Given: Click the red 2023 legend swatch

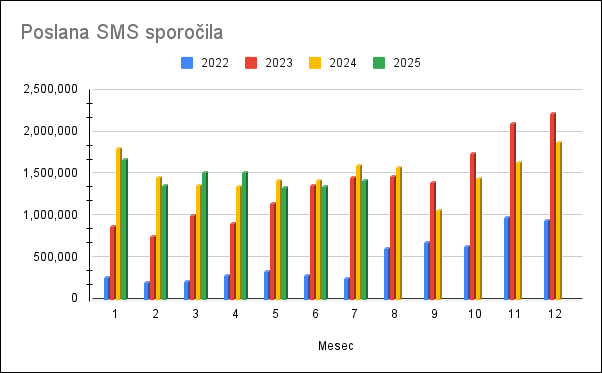Looking at the screenshot, I should (x=251, y=63).
